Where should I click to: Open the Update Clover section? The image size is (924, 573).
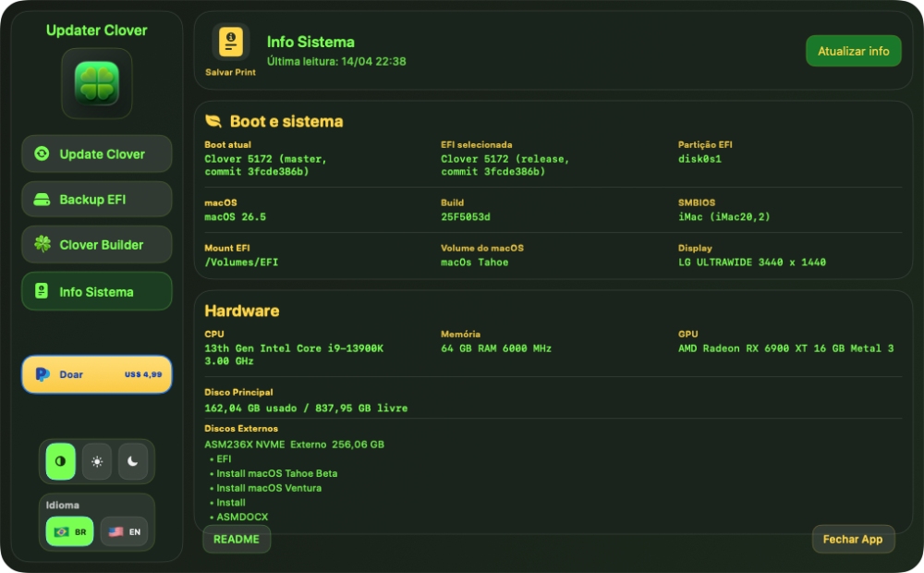coord(97,153)
